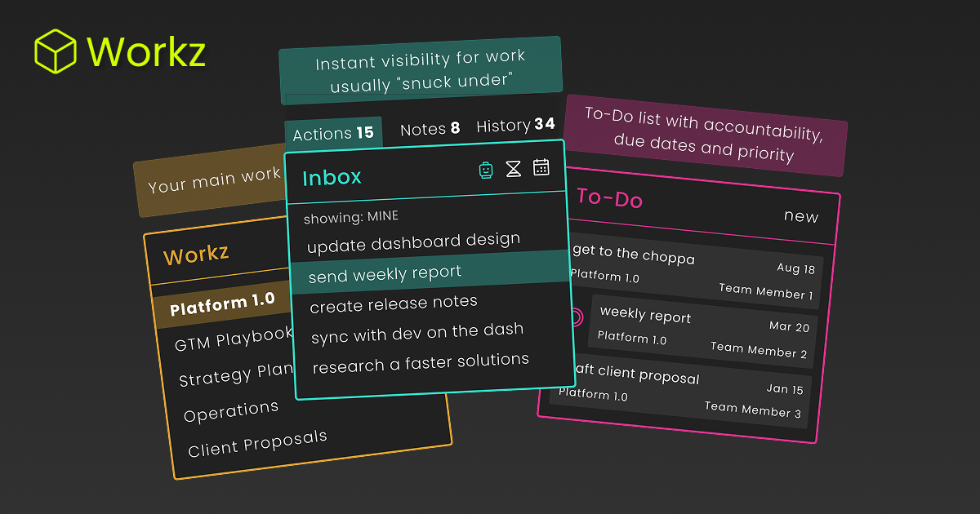Open the assignee (lego head) icon in Inbox
Screen dimensions: 980x514
[x=486, y=169]
